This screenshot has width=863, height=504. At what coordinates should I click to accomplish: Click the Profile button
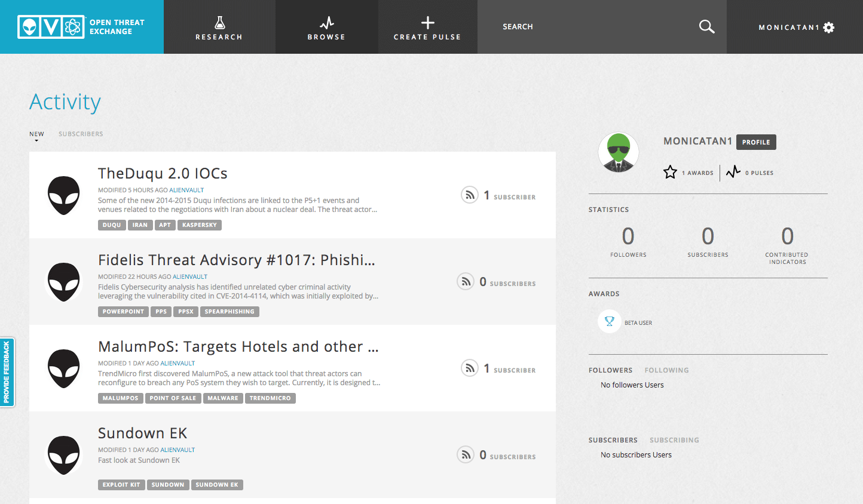[756, 142]
